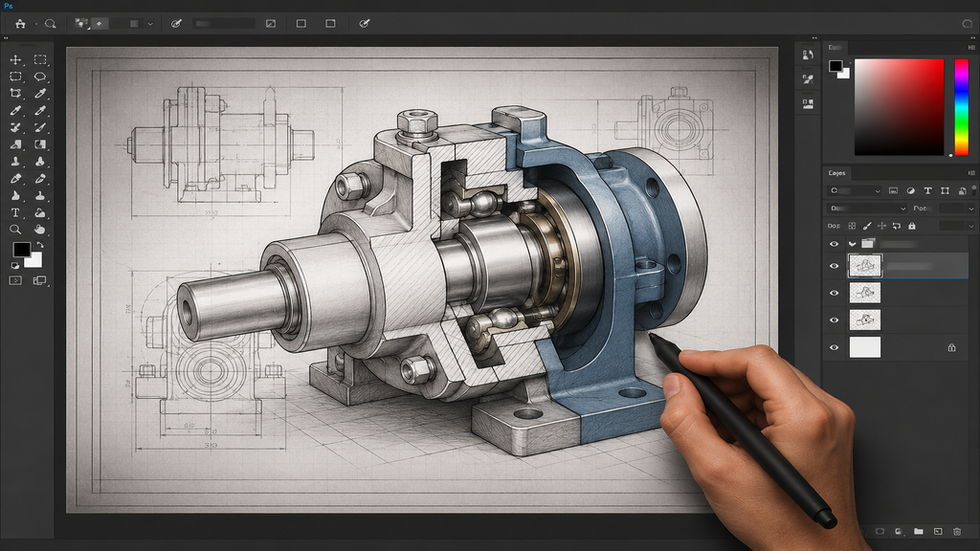The image size is (980, 551).
Task: Open the options bar preset dropdown arrow
Action: pos(150,24)
